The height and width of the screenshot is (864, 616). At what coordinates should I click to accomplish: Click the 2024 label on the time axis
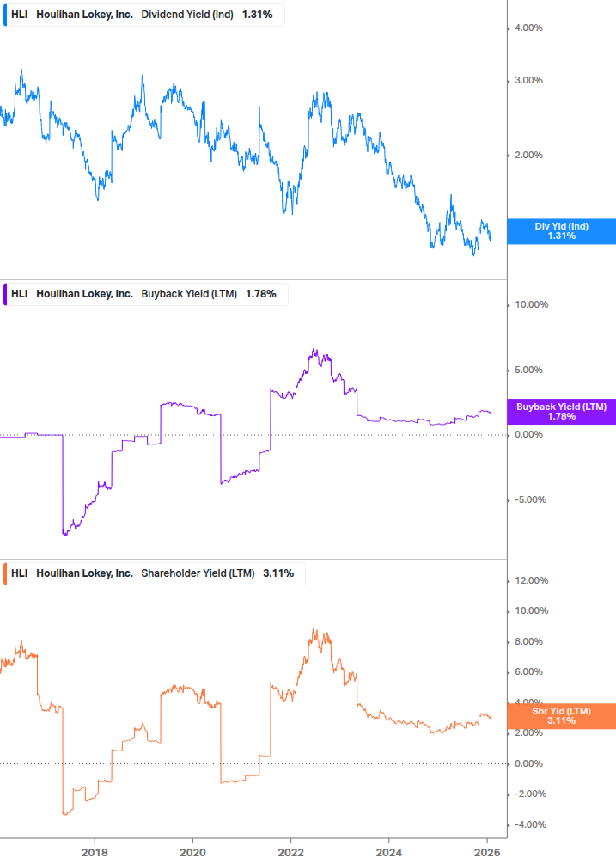tap(388, 853)
